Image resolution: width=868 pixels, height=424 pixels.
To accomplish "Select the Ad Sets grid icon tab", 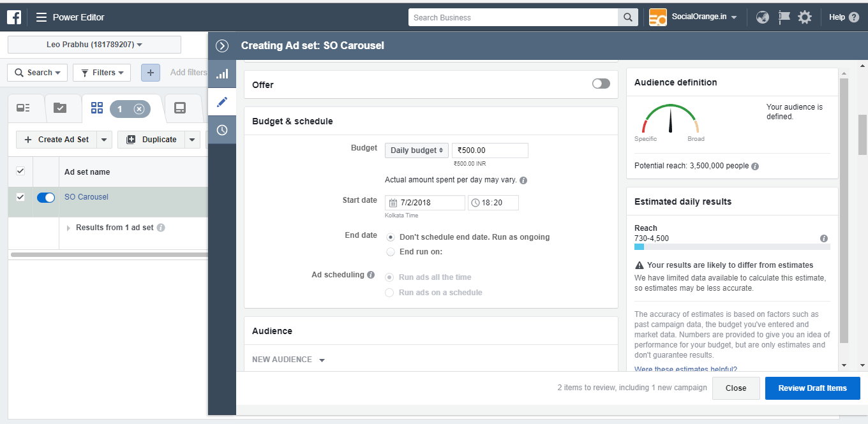I will coord(96,108).
